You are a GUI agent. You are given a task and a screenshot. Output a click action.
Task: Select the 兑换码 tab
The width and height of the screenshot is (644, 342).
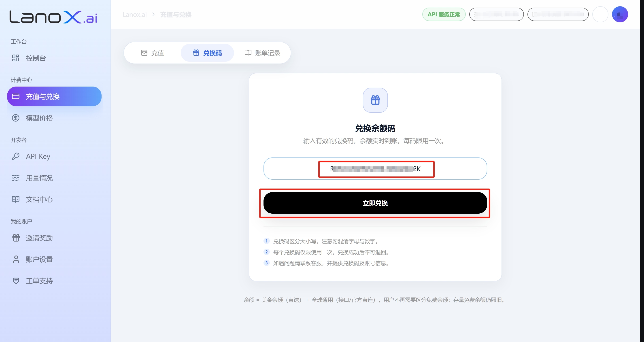click(x=207, y=53)
